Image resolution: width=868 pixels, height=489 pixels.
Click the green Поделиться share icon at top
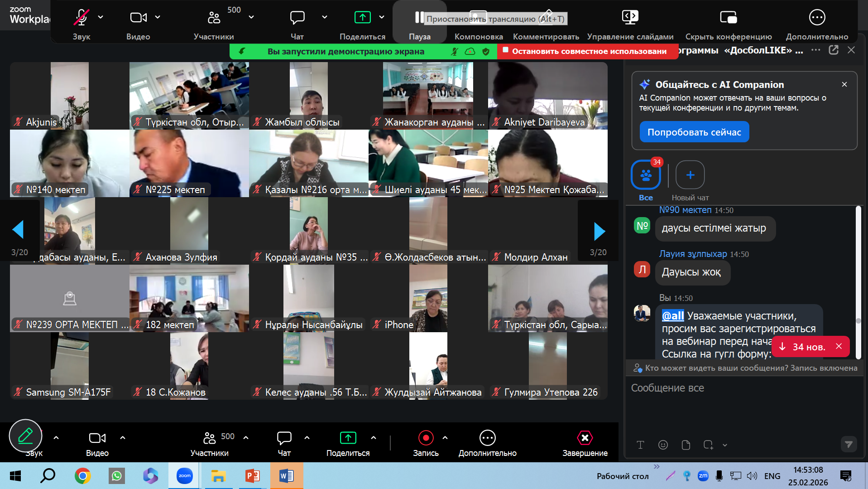362,18
